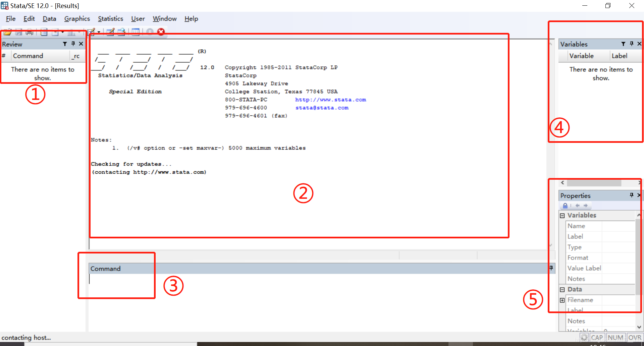Toggle the Command panel pin
The image size is (644, 346).
[x=551, y=268]
